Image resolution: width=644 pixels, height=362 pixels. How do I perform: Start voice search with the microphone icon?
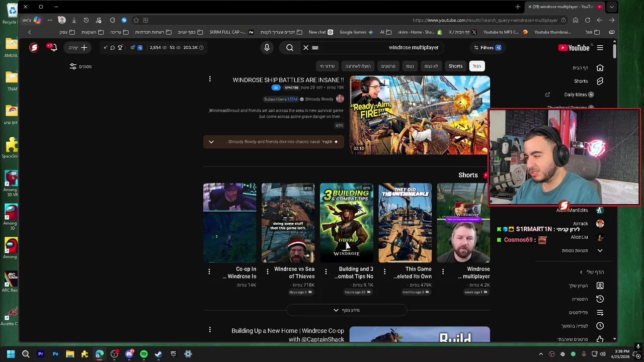[267, 47]
